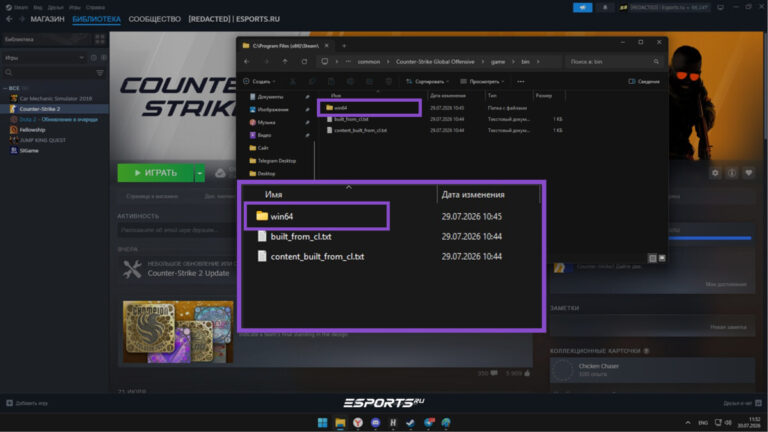Viewport: 768px width, 432px height.
Task: Open the Chicken Chaser trading card entry
Action: pyautogui.click(x=651, y=370)
